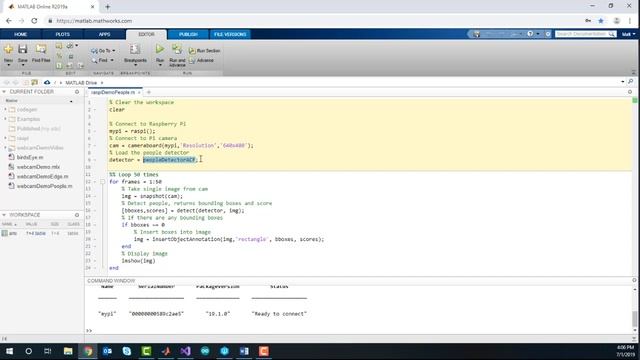The image size is (640, 360).
Task: Click the Run and Advance icon
Action: [x=177, y=49]
